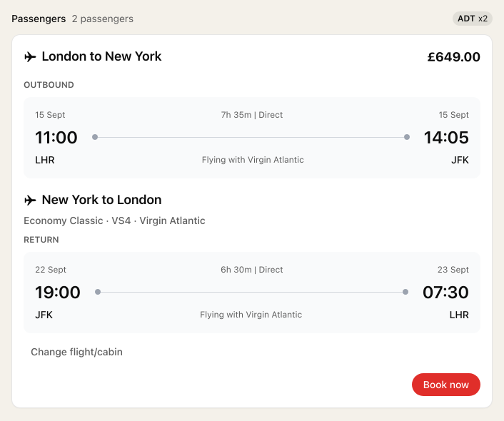Select the New York to London heading
The image size is (504, 421).
point(101,200)
